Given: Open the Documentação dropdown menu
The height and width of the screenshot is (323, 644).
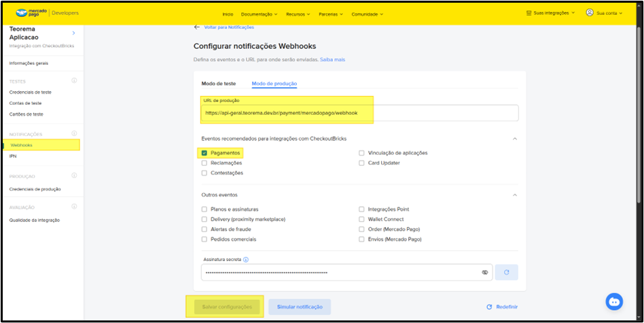Looking at the screenshot, I should point(259,14).
